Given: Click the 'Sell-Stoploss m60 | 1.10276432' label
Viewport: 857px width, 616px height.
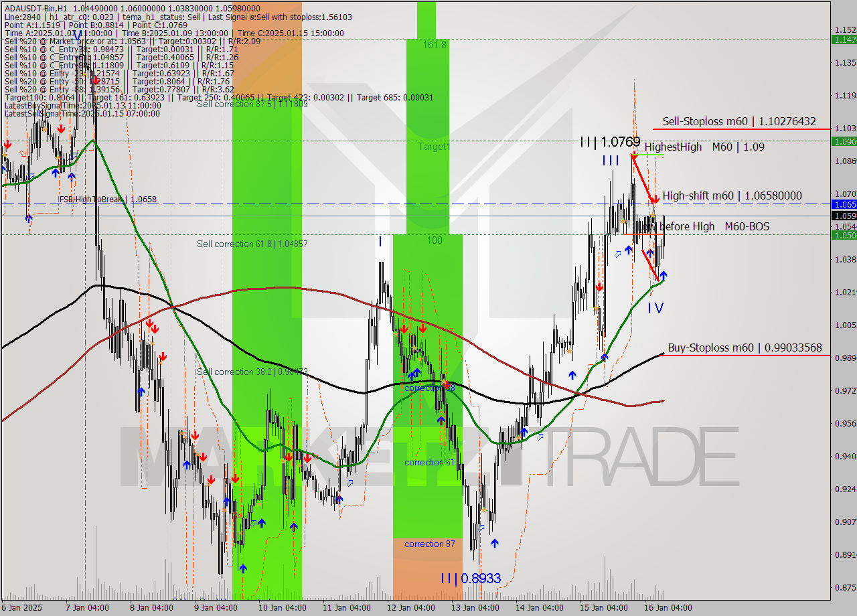Looking at the screenshot, I should (x=739, y=121).
